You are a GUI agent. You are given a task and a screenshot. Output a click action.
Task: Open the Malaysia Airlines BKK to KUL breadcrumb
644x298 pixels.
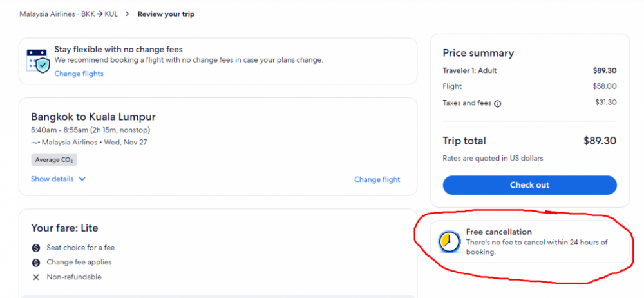tap(68, 14)
